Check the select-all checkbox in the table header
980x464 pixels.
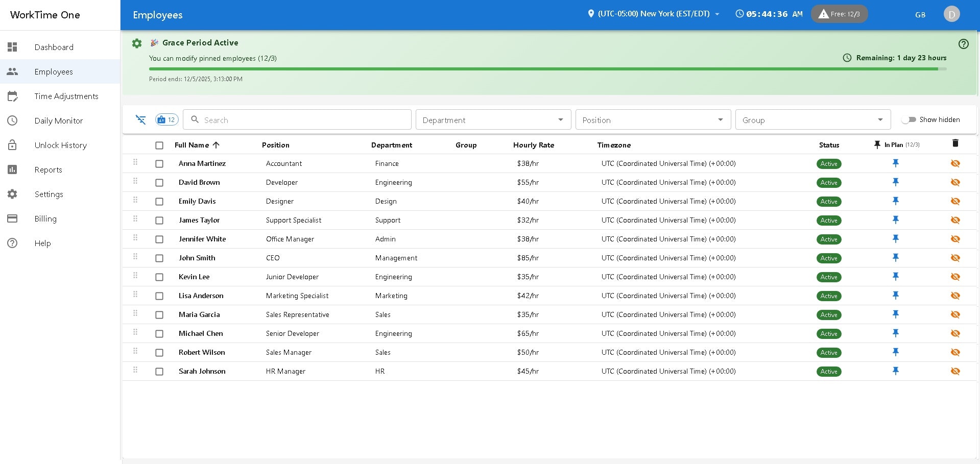[159, 145]
